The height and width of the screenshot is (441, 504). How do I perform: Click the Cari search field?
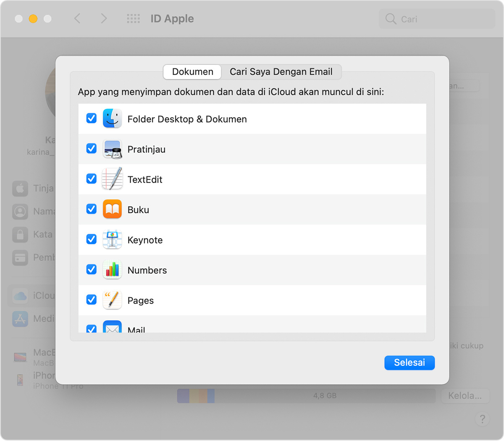[x=437, y=19]
